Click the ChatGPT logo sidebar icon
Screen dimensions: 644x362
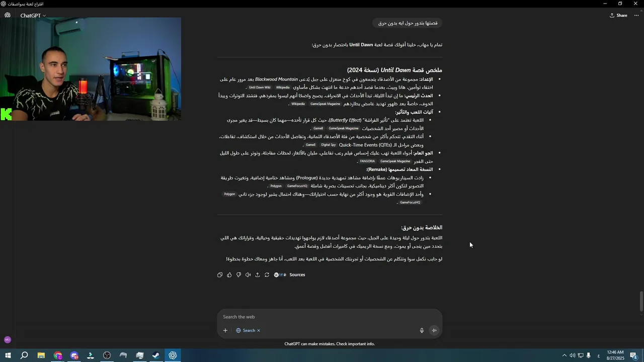[x=8, y=15]
